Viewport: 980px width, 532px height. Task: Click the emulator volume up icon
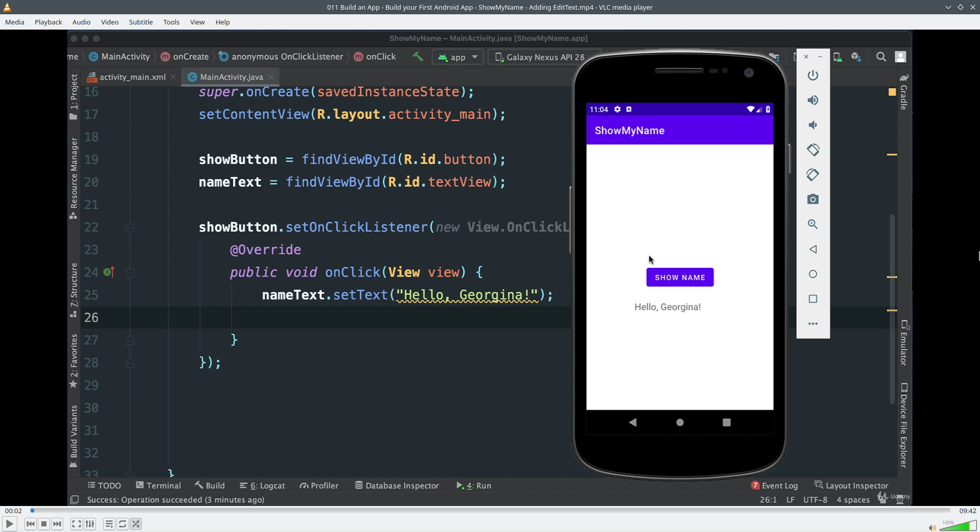click(813, 100)
